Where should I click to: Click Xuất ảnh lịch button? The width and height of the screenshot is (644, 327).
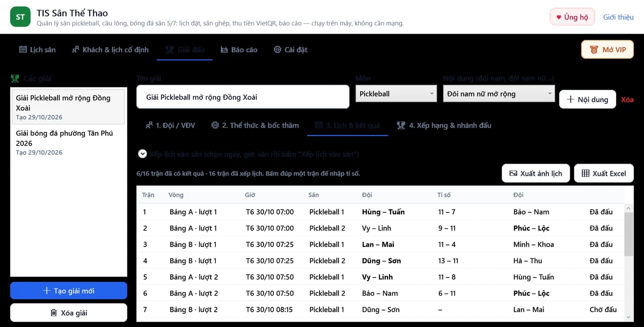(536, 173)
